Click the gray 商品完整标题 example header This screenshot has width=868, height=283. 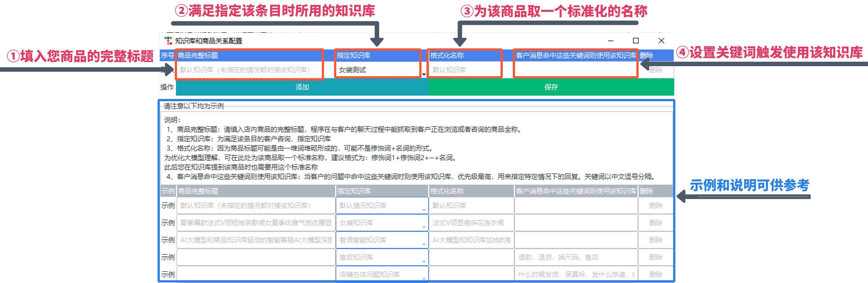pos(256,191)
